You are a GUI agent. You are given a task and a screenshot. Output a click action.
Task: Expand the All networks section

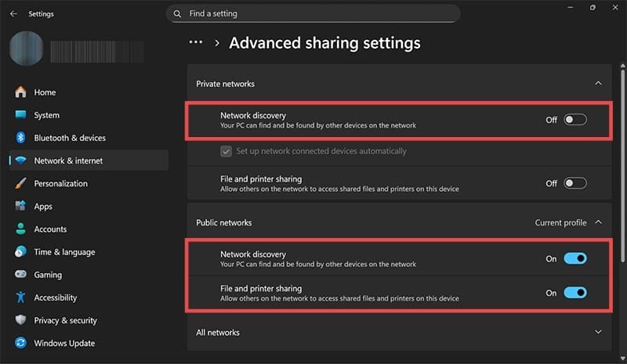pyautogui.click(x=598, y=332)
